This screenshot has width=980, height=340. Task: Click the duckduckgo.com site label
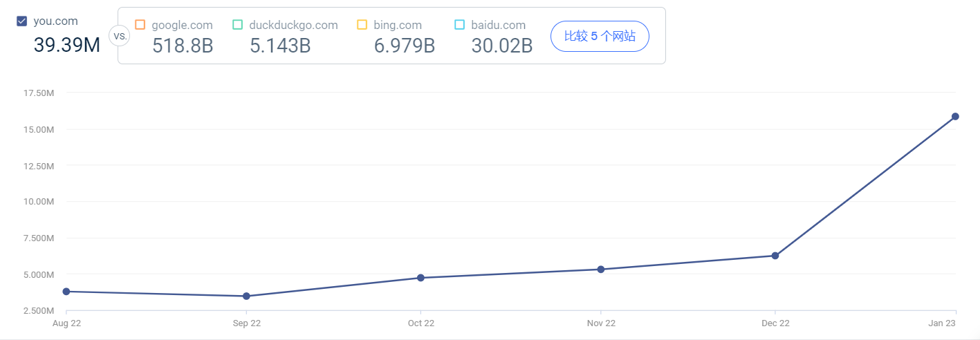click(x=294, y=25)
